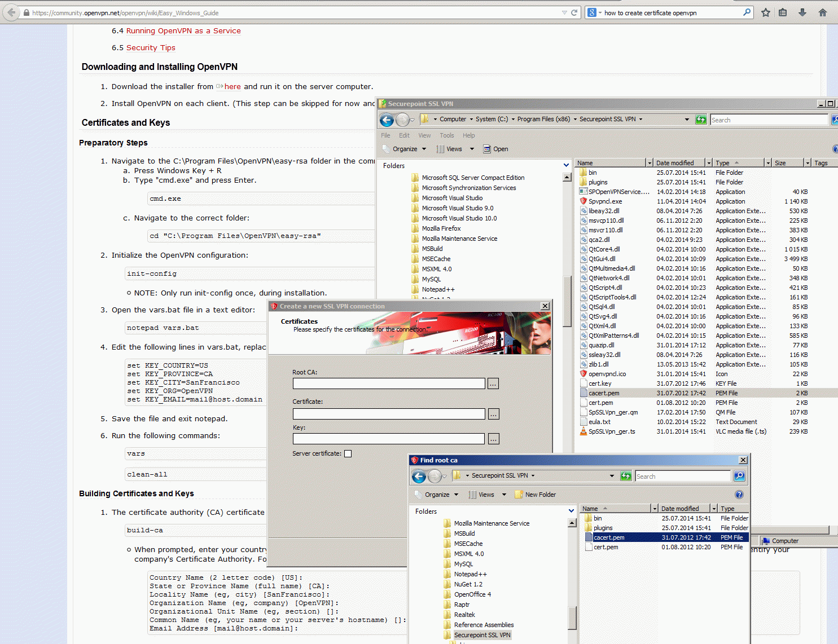Select the Spvpncl.exe shield icon
Viewport: 838px width, 644px height.
click(x=583, y=201)
